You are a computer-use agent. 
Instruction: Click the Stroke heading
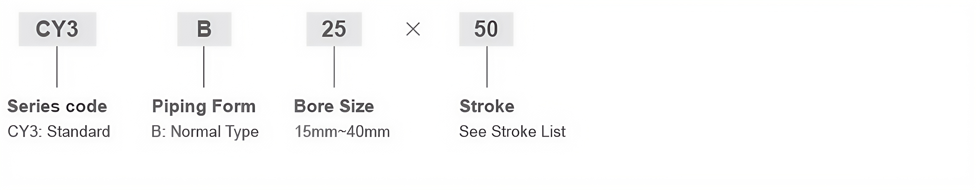coord(487,106)
